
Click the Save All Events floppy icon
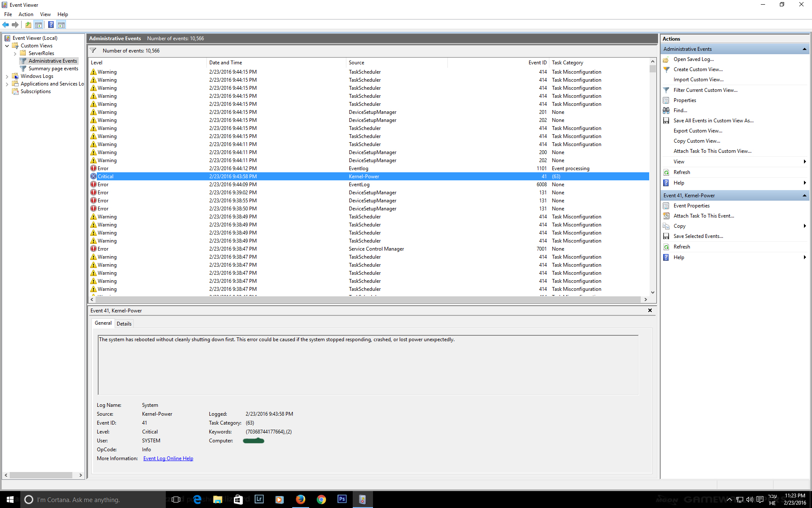(666, 121)
